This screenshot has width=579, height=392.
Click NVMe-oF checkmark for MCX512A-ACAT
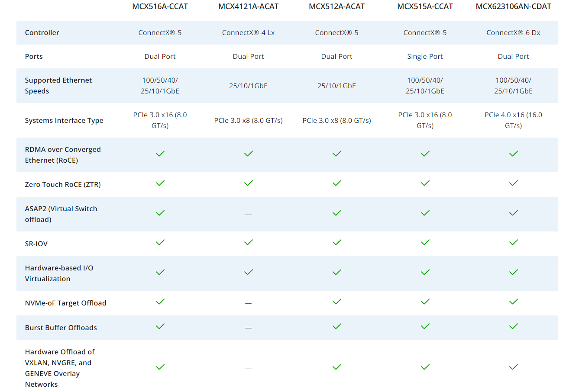click(337, 302)
